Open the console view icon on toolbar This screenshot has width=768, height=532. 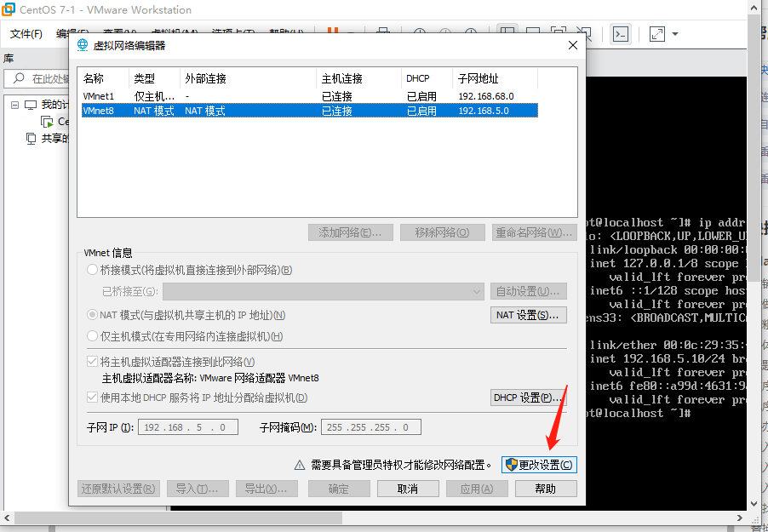pyautogui.click(x=621, y=32)
